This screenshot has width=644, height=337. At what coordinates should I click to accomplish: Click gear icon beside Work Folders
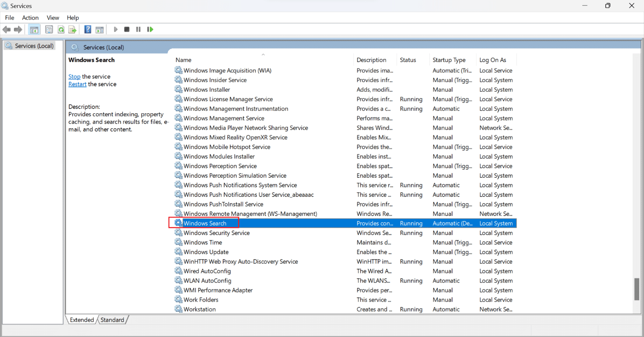(x=178, y=300)
